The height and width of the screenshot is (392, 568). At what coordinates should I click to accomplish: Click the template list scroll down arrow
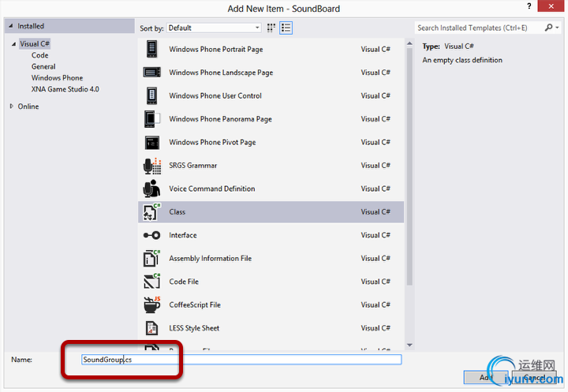pos(409,345)
